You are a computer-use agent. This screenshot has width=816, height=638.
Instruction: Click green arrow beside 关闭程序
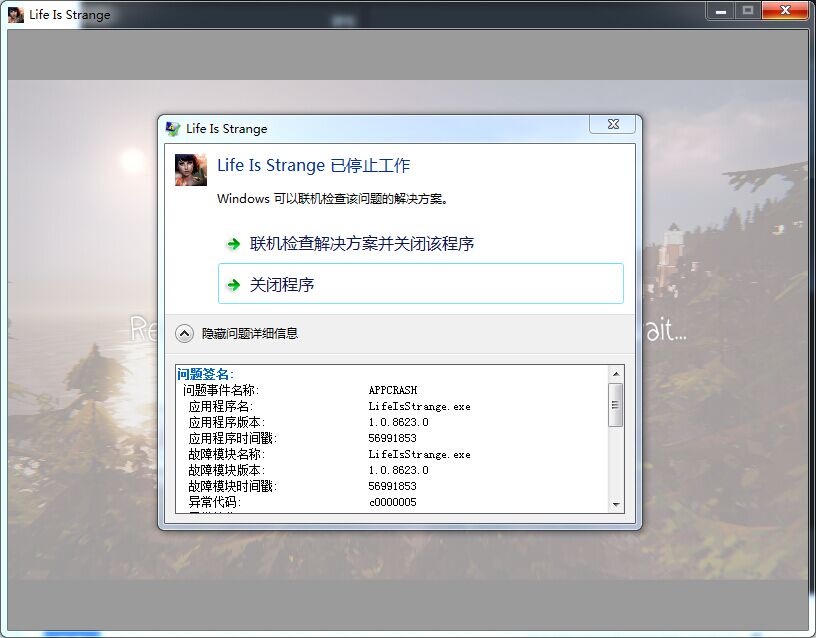(x=234, y=285)
